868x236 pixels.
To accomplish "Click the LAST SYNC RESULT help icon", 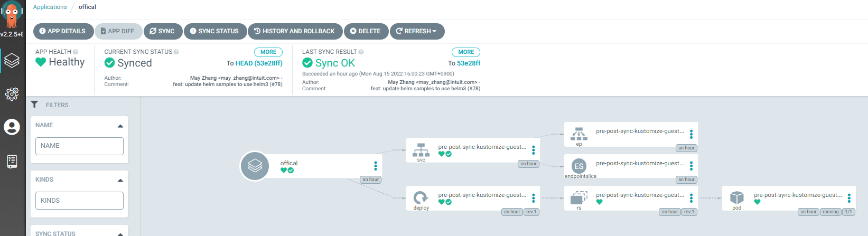I will click(x=361, y=52).
